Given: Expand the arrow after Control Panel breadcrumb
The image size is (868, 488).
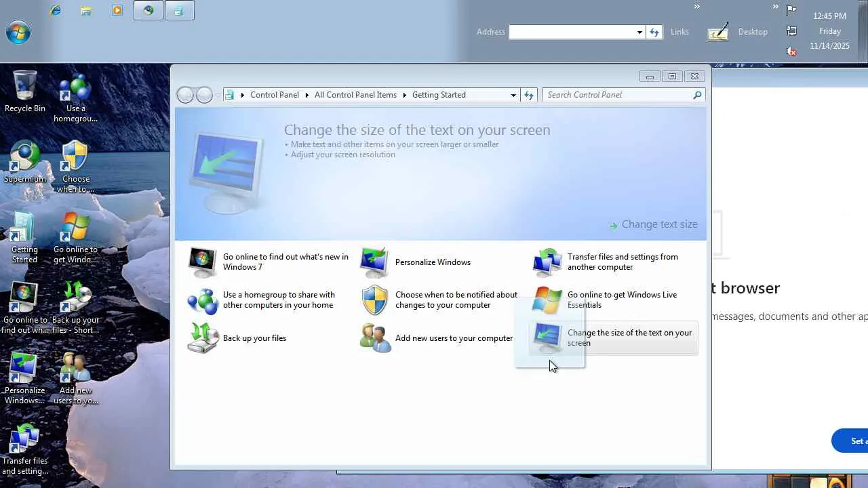Looking at the screenshot, I should (307, 95).
